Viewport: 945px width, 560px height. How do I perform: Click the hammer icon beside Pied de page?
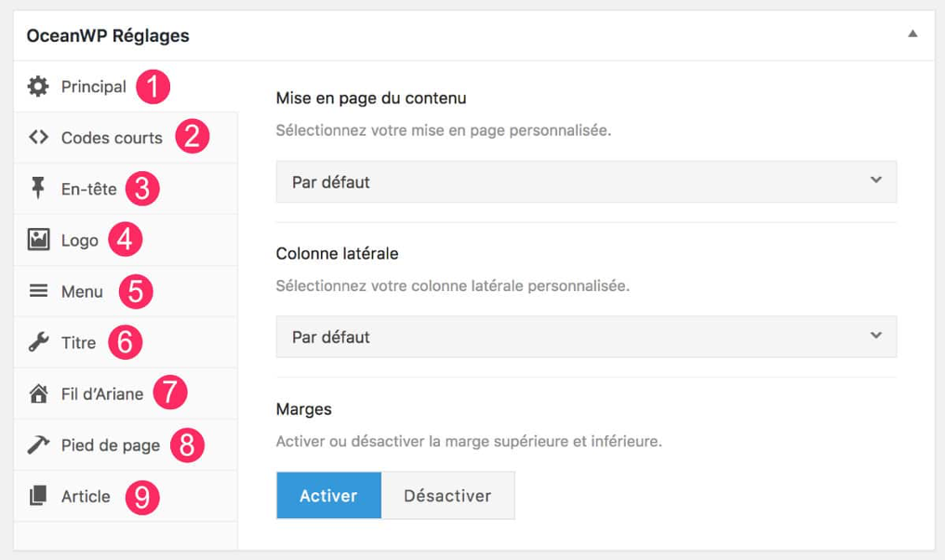click(x=38, y=445)
